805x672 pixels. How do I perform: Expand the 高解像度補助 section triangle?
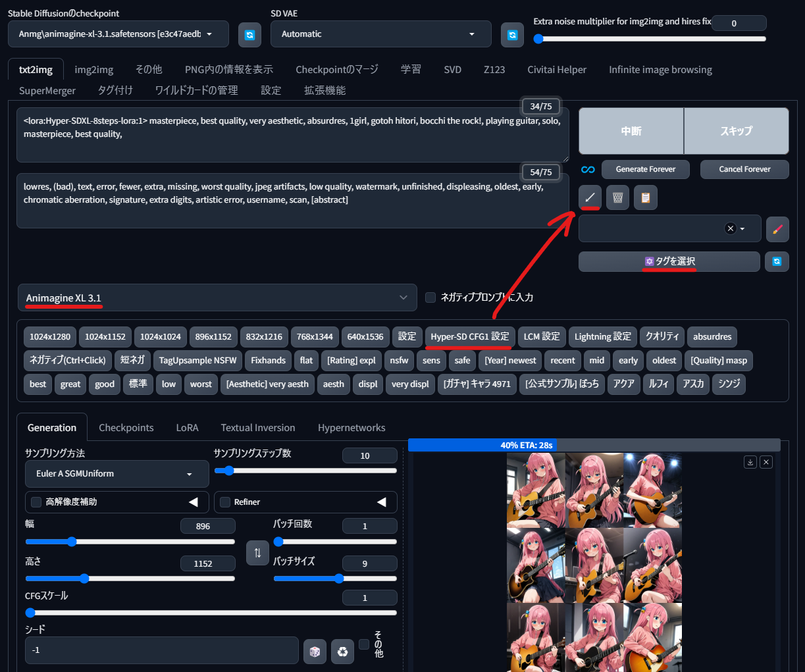coord(194,502)
